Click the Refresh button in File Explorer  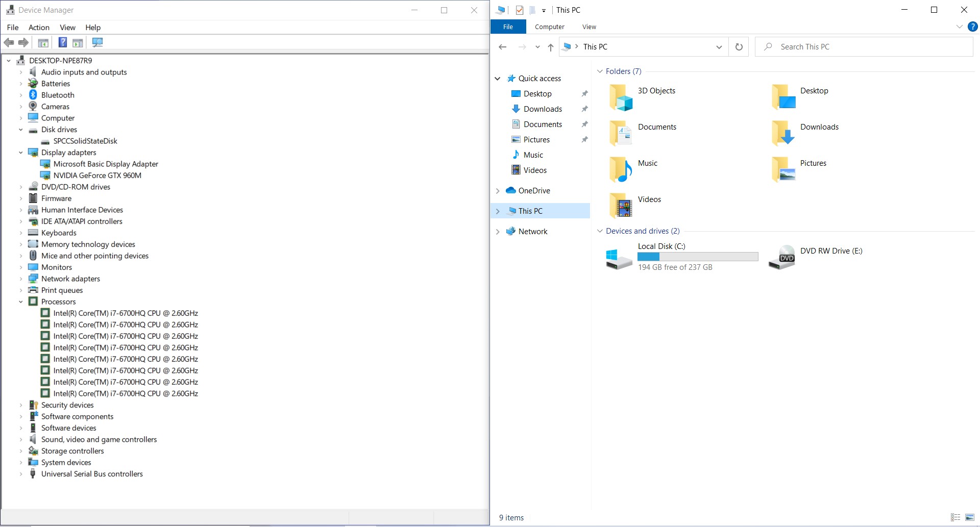coord(739,47)
